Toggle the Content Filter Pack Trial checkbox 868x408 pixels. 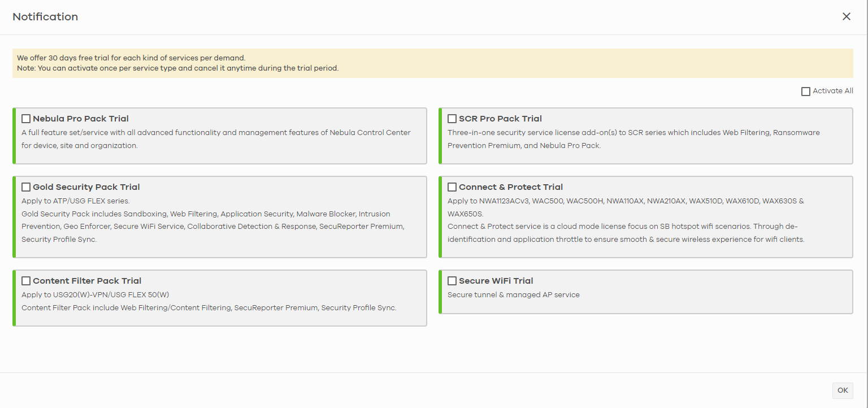[26, 281]
